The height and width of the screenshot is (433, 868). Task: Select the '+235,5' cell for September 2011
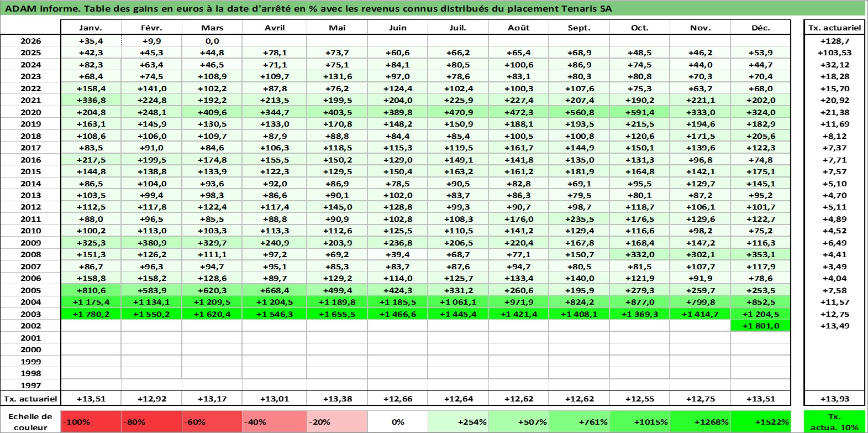click(x=579, y=219)
